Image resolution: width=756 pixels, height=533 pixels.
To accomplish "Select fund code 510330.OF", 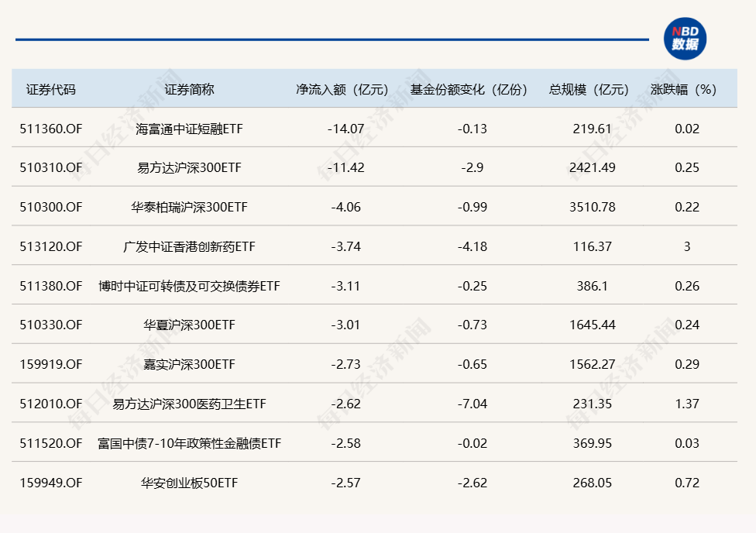I will pos(50,325).
